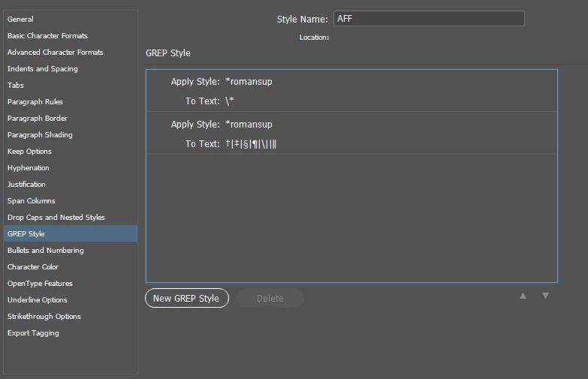Select first Apply Style *romansup entry
This screenshot has width=588, height=379.
249,81
